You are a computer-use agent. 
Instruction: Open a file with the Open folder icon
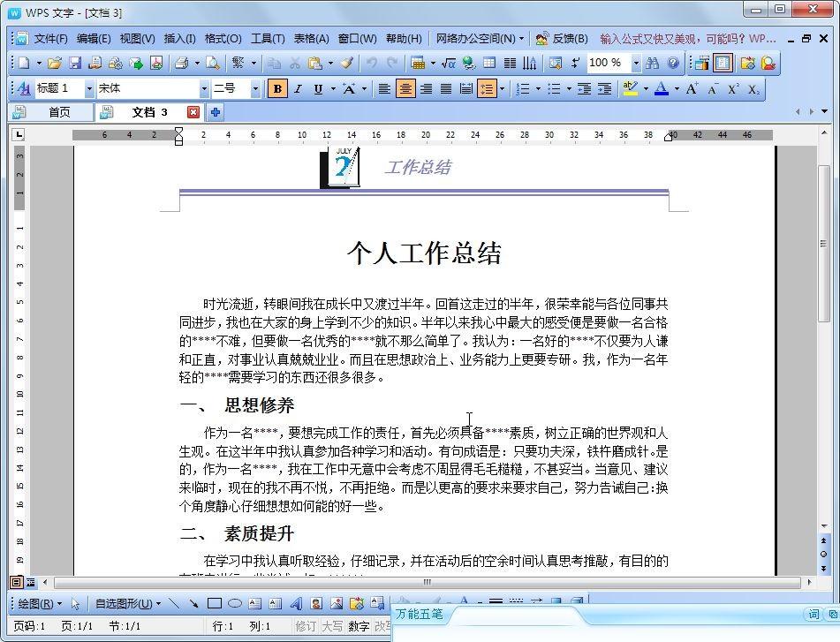[54, 64]
